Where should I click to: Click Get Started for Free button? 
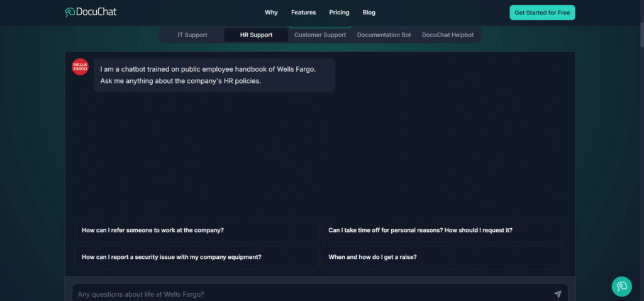pos(542,13)
